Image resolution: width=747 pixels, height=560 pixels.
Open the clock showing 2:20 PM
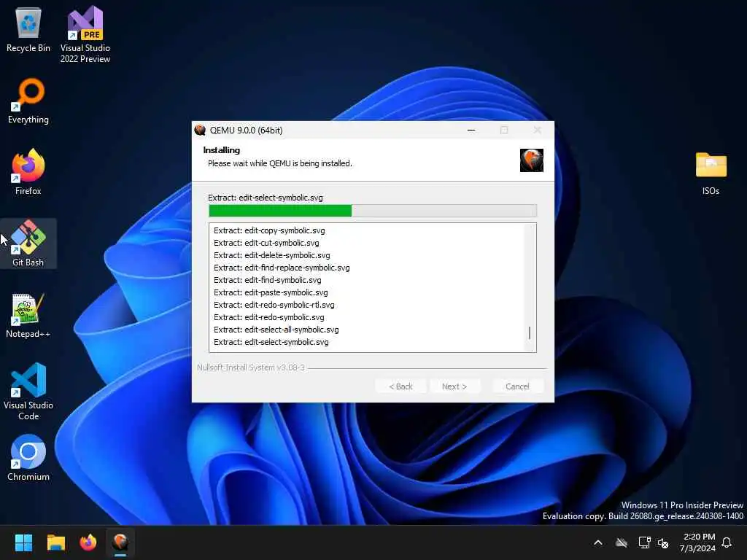coord(698,542)
